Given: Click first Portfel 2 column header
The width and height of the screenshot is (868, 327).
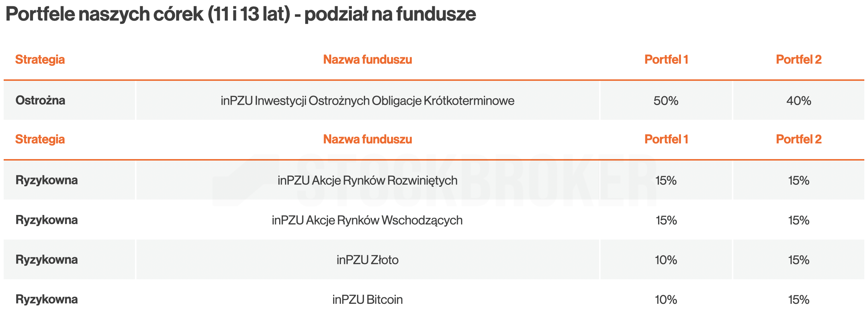Looking at the screenshot, I should pos(799,60).
